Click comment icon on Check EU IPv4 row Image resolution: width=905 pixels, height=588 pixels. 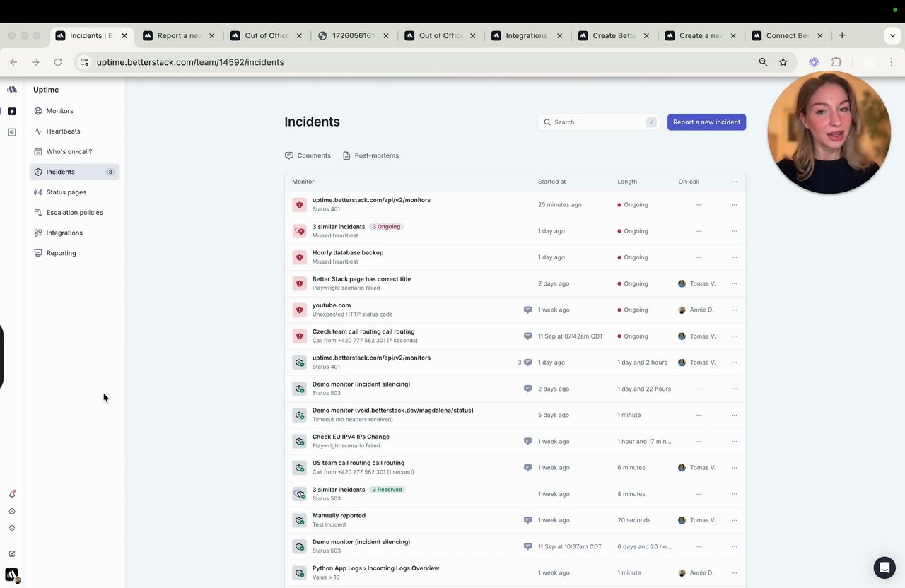click(x=527, y=441)
